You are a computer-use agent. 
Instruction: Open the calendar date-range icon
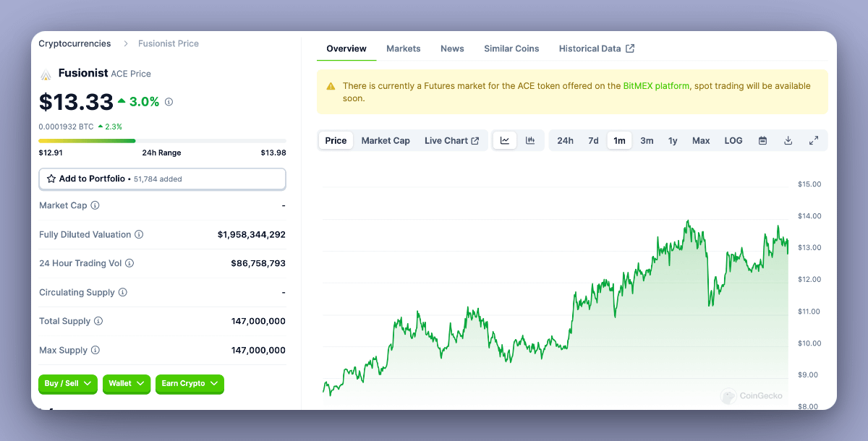click(762, 140)
